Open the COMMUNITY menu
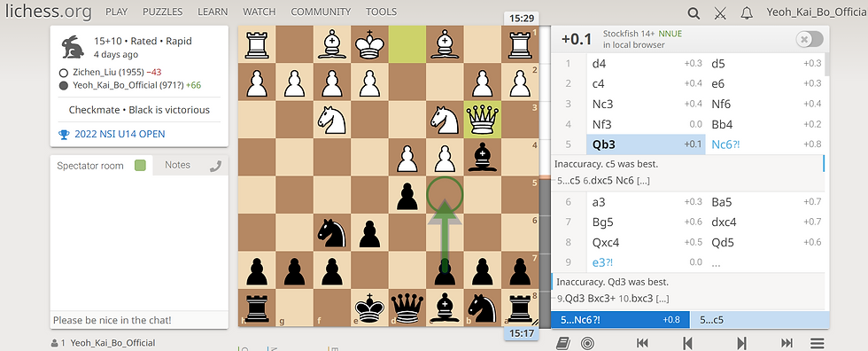 click(x=321, y=12)
